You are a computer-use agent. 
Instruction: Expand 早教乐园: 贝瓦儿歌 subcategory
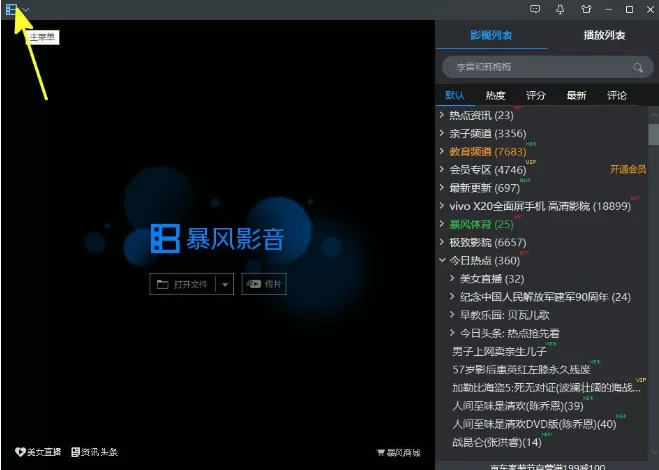click(452, 314)
